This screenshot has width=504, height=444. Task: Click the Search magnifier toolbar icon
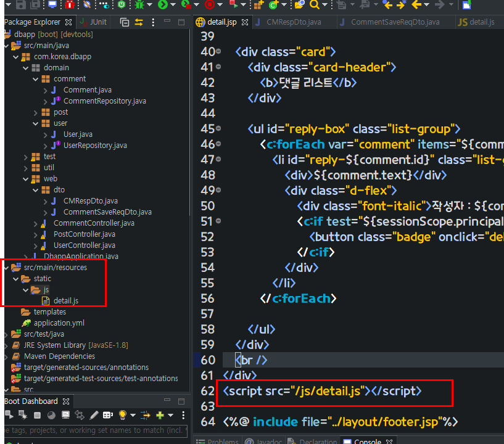315,4
